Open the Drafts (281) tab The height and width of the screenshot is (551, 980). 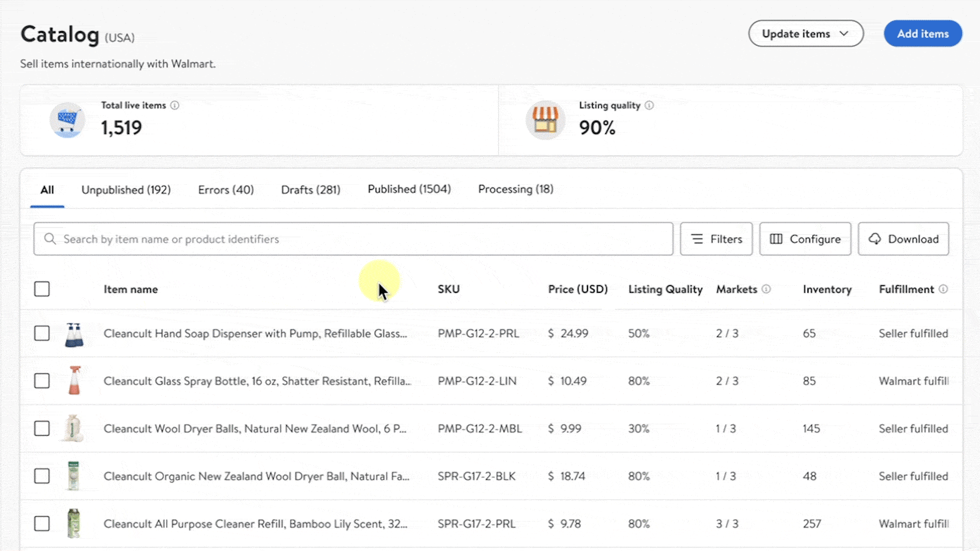(310, 190)
